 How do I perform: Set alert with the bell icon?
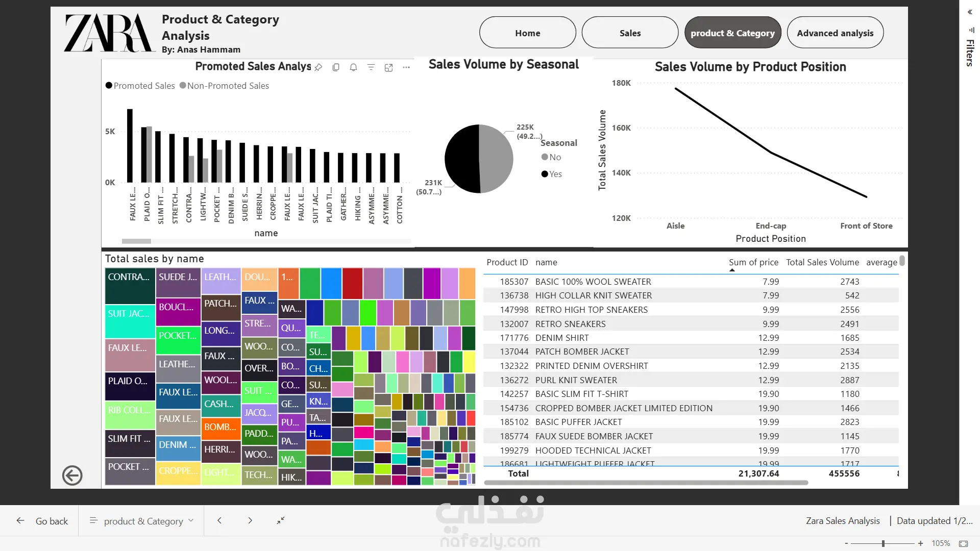click(353, 67)
